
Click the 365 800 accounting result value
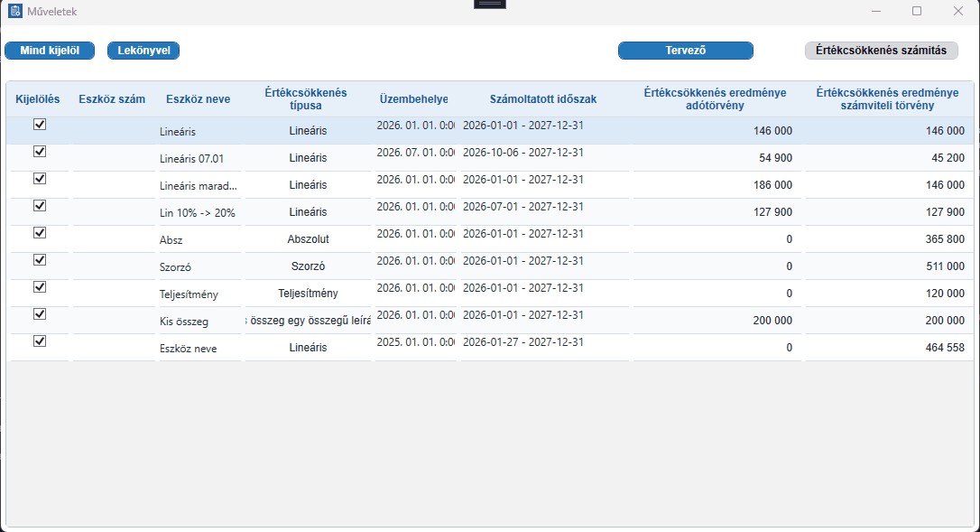coord(945,239)
